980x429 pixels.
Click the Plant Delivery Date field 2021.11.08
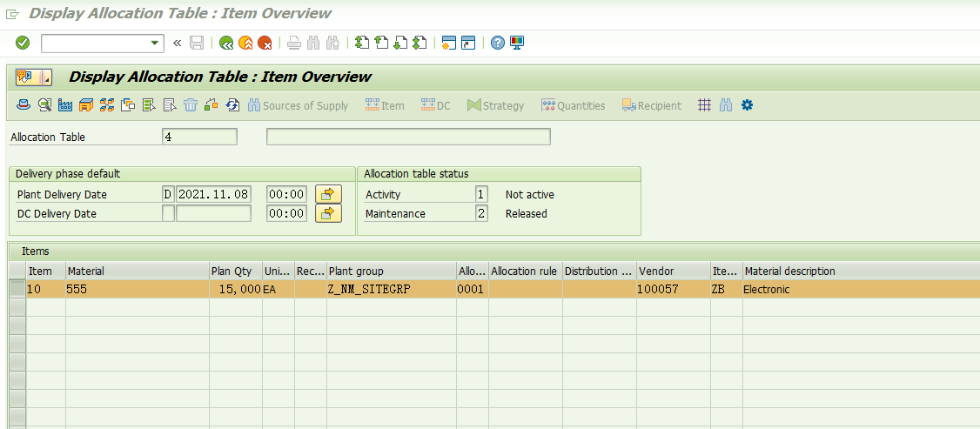pos(213,194)
